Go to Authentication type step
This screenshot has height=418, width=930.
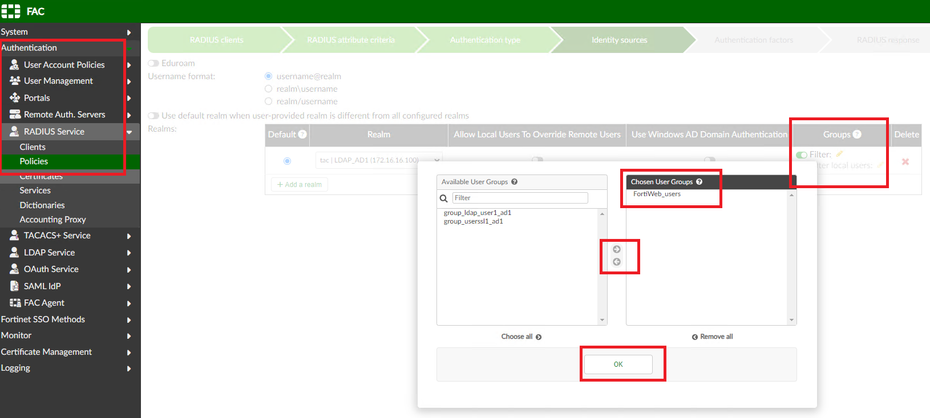[x=485, y=40]
